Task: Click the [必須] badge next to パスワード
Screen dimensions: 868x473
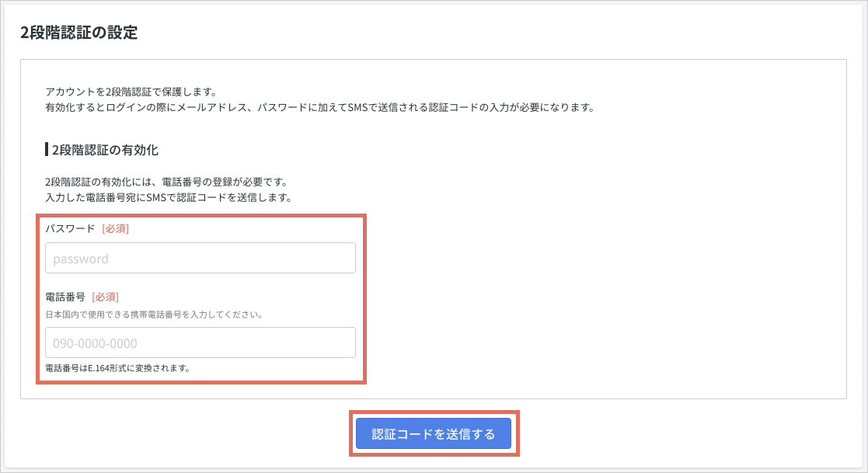Action: (x=114, y=228)
